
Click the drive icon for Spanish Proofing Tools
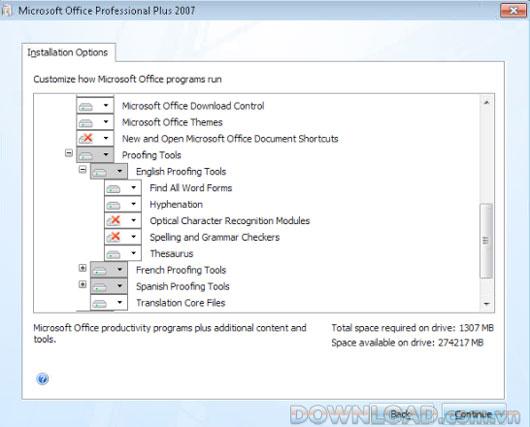[100, 287]
